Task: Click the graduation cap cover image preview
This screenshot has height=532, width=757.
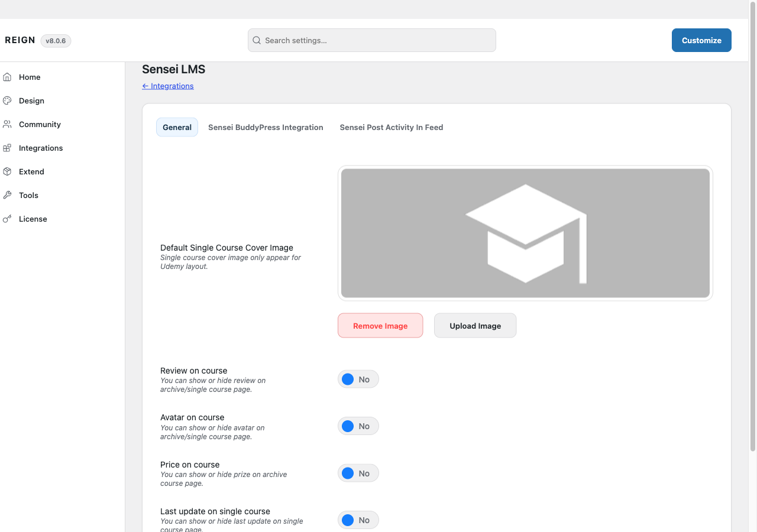Action: coord(525,233)
